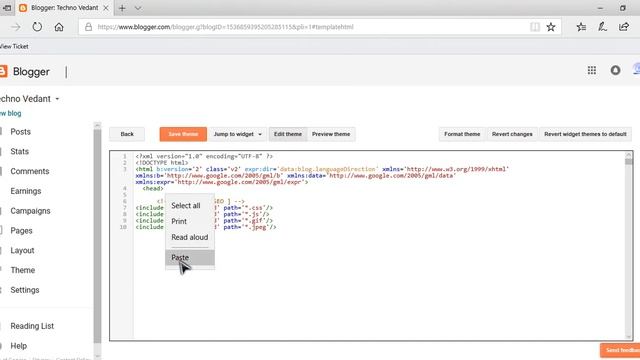Screen dimensions: 640x360
Task: Open Stats in the sidebar
Action: point(20,151)
